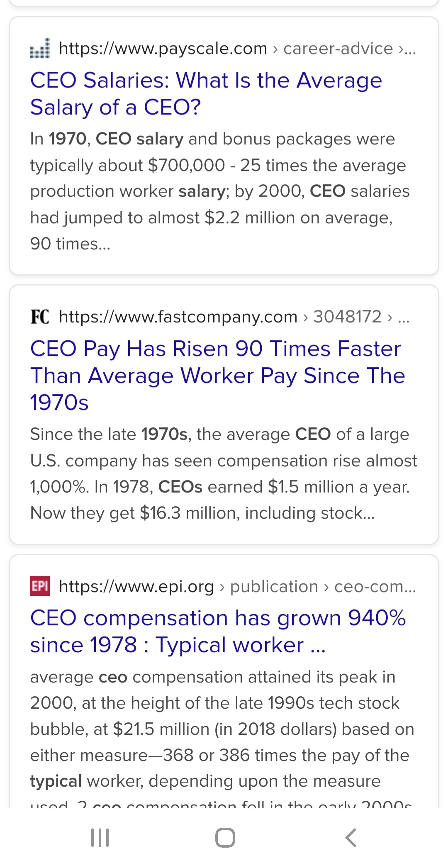Tap the "publication" breadcrumb segment
This screenshot has height=868, width=448.
click(x=274, y=586)
